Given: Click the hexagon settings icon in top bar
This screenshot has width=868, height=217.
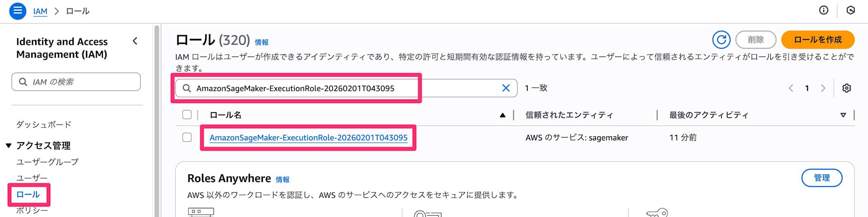Looking at the screenshot, I should [x=851, y=10].
